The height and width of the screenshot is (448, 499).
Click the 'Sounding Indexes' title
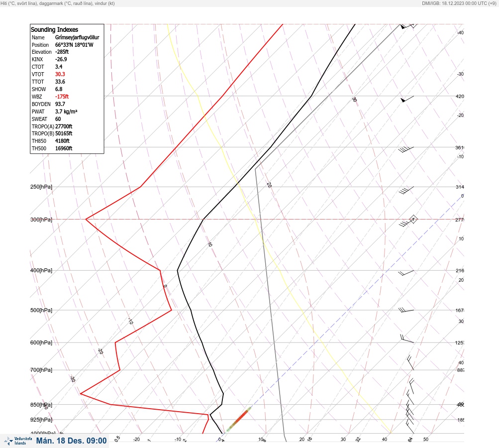point(54,29)
